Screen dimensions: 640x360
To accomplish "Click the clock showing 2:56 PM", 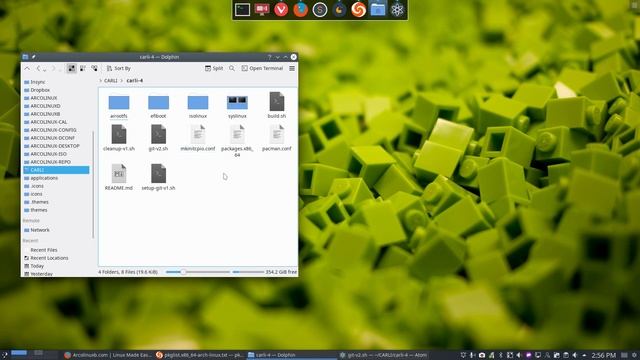I will (604, 356).
